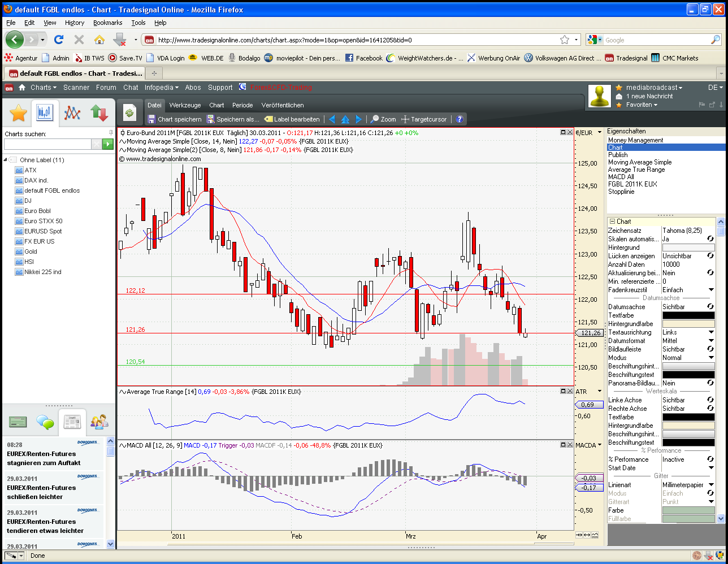This screenshot has width=728, height=564.
Task: Toggle the Skalen automatisch Ja value
Action: pos(710,239)
